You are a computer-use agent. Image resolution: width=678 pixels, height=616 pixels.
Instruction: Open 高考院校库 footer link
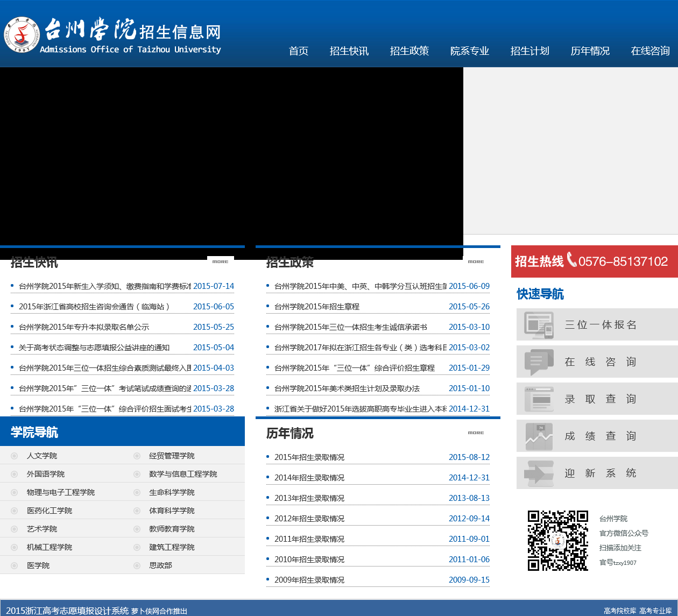(x=620, y=611)
